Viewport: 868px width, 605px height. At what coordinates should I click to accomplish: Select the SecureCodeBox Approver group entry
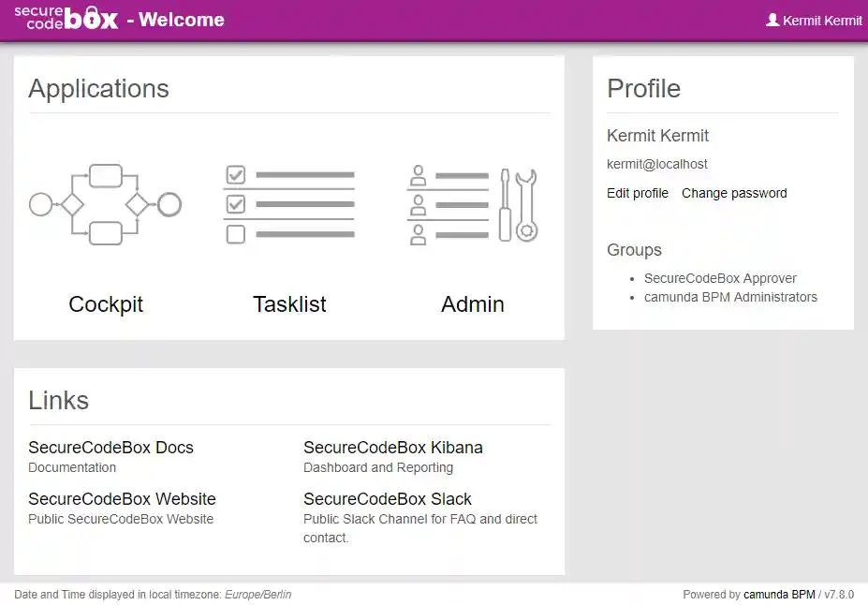coord(720,278)
